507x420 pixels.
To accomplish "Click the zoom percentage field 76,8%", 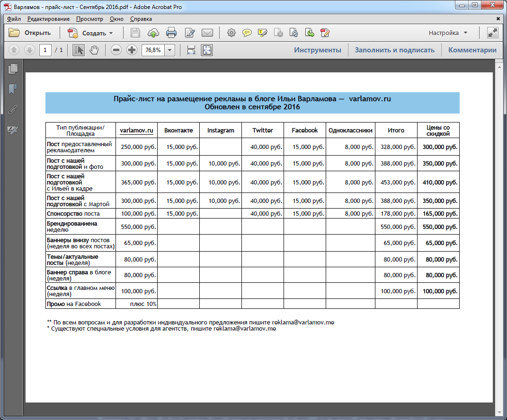I will (153, 50).
